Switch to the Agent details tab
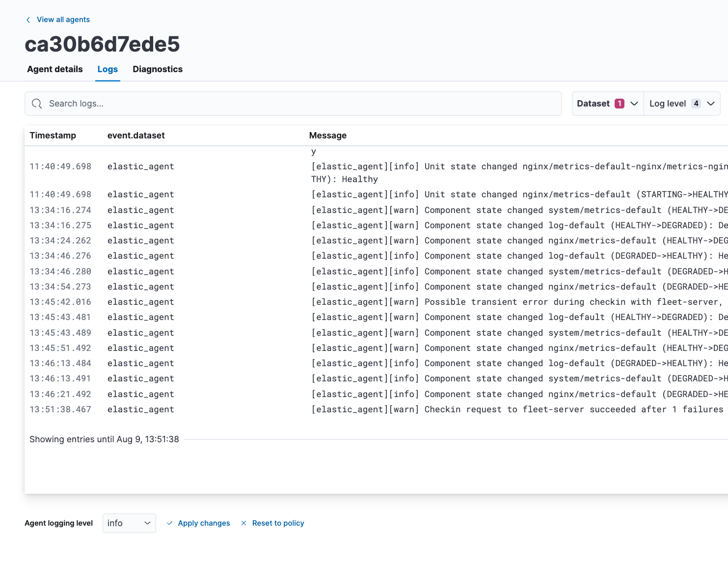The height and width of the screenshot is (562, 728). coord(54,69)
